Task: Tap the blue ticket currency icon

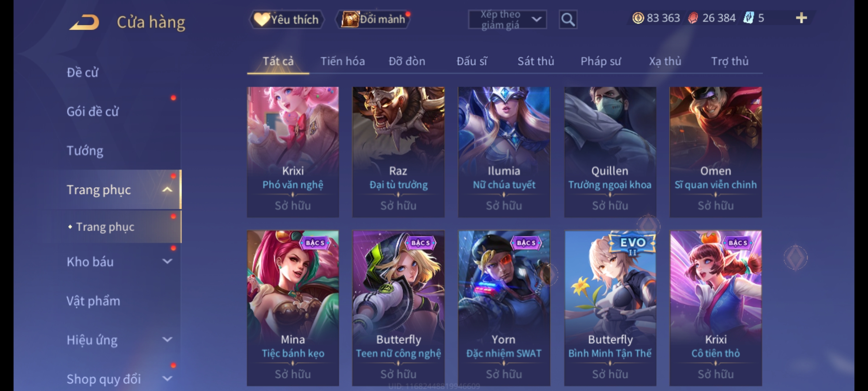Action: tap(748, 18)
